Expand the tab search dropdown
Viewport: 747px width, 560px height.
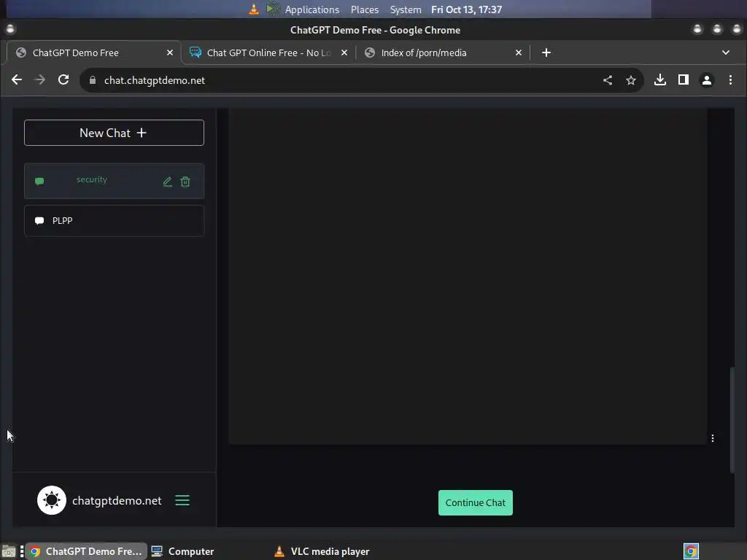point(726,52)
